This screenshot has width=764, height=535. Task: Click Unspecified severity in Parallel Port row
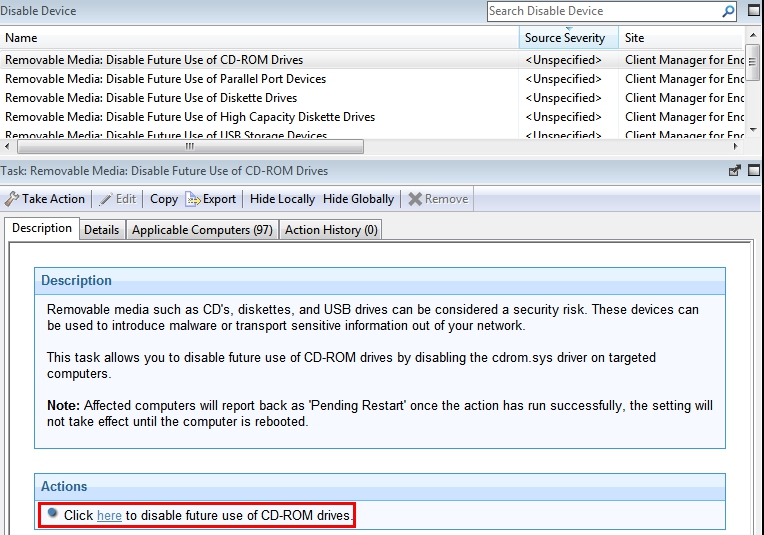[563, 78]
